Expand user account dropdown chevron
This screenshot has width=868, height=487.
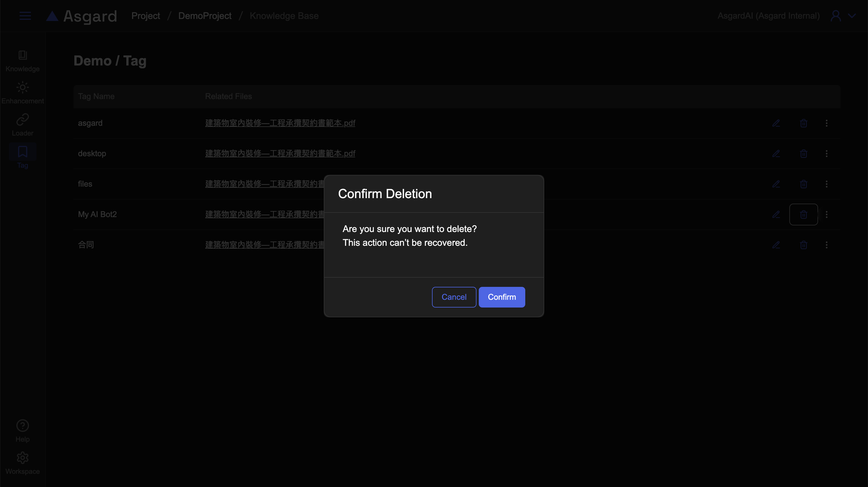coord(852,16)
